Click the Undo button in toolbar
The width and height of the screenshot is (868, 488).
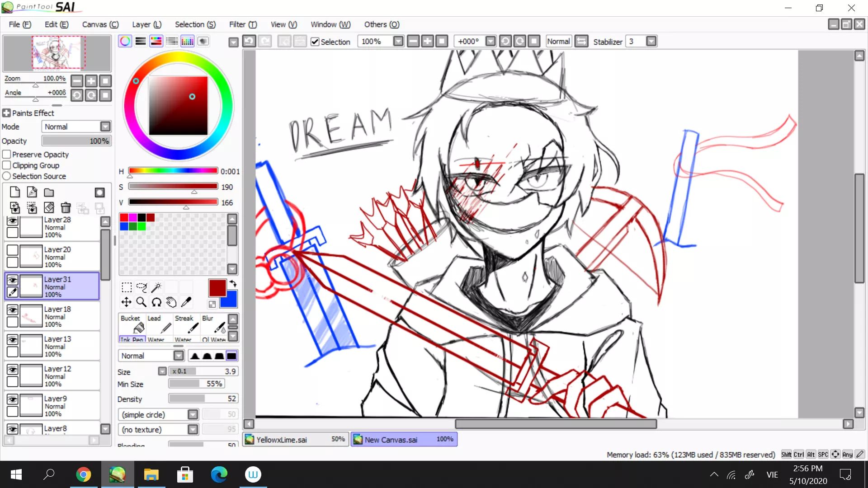coord(249,42)
